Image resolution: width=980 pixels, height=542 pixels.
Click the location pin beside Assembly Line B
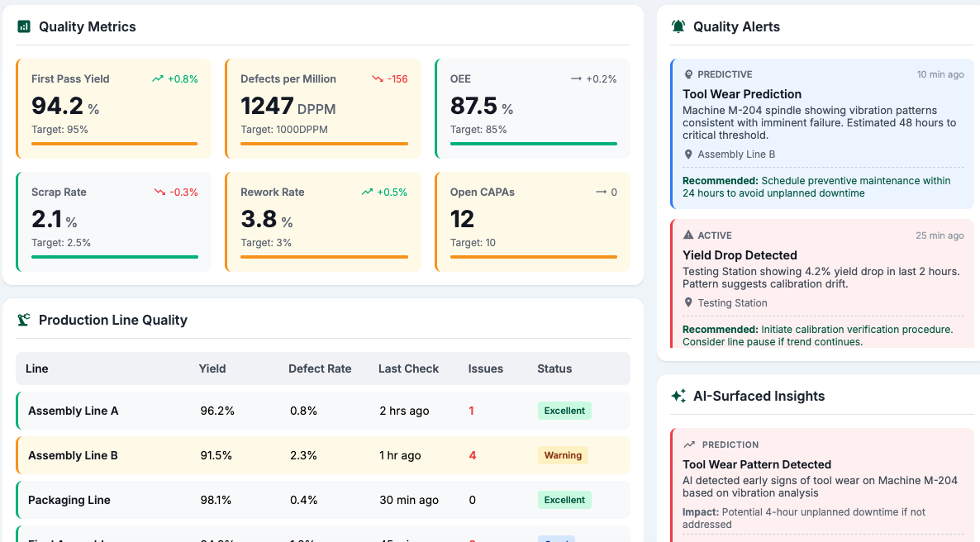coord(688,155)
